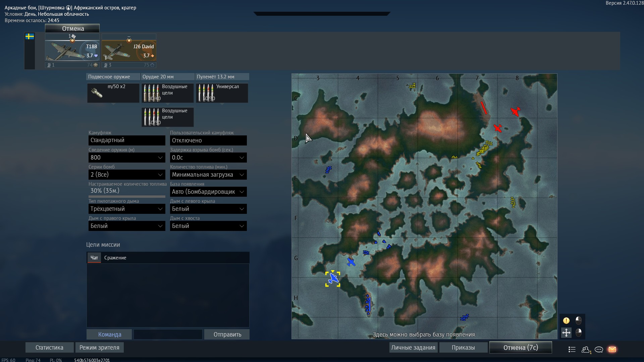Open the chat bubble icon
644x362 pixels.
[x=599, y=350]
